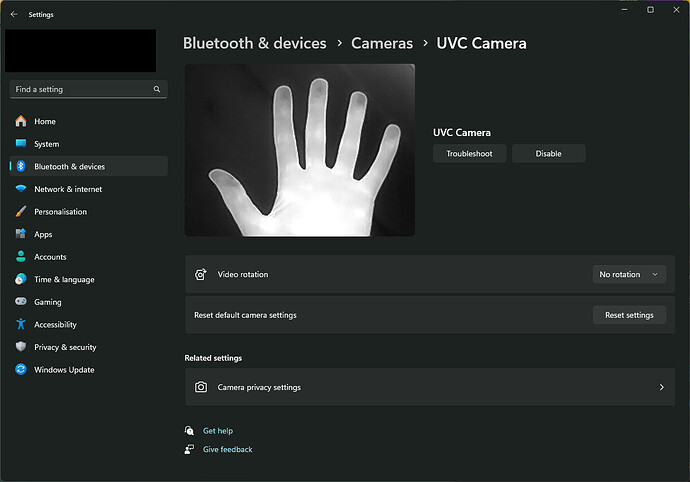Click the Privacy shield icon
Image resolution: width=690 pixels, height=482 pixels.
(21, 347)
